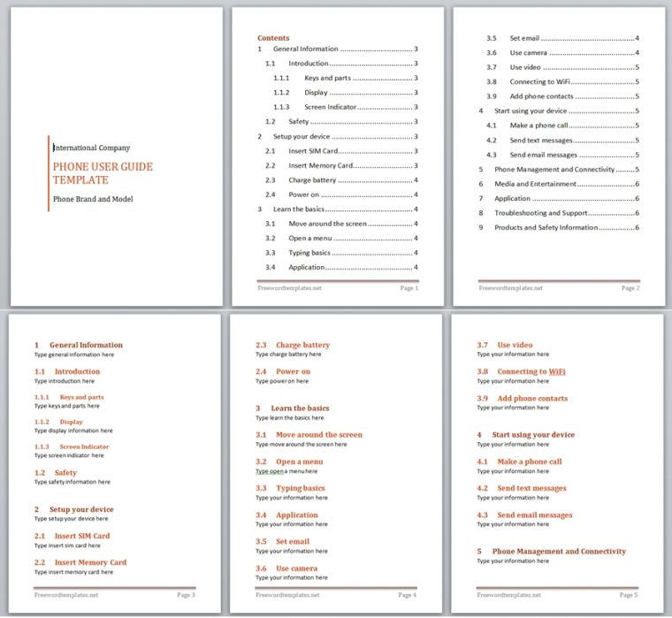672x618 pixels.
Task: Select the "International Company" text on cover page
Action: click(x=92, y=148)
